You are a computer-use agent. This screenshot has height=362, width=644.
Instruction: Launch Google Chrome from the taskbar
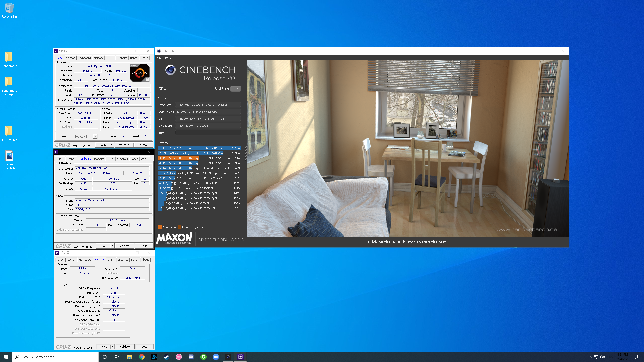(x=142, y=357)
